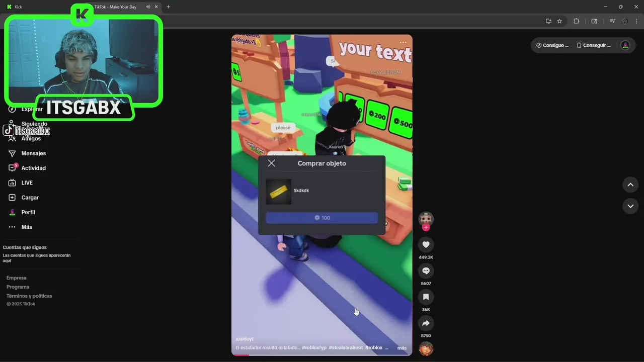Follow creator with red plus badge
644x362 pixels.
tap(426, 227)
